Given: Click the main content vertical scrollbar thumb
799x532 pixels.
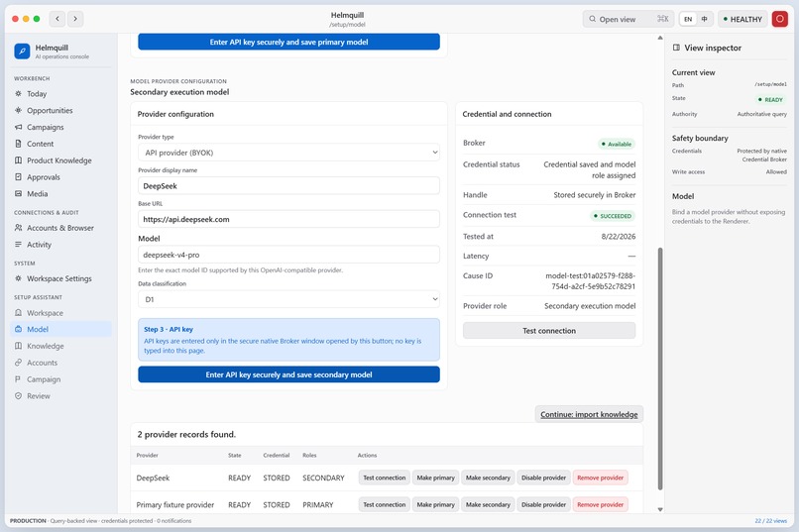Looking at the screenshot, I should pos(660,369).
